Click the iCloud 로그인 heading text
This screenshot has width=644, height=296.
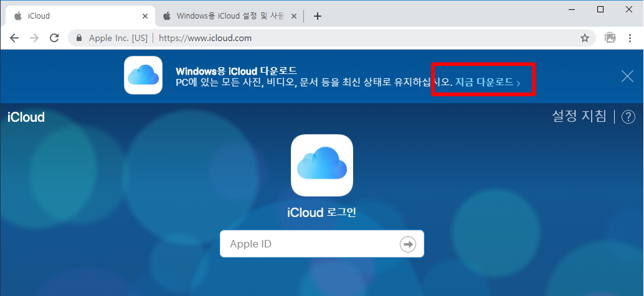pyautogui.click(x=321, y=213)
